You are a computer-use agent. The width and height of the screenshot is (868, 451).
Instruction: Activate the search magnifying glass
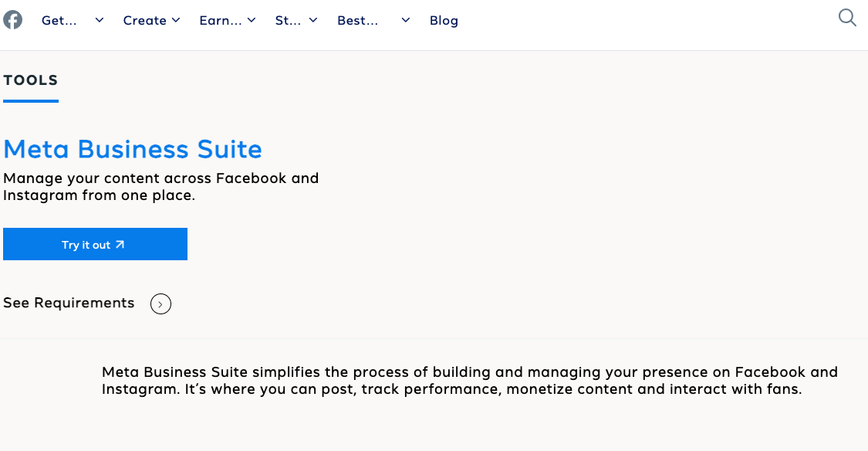click(x=846, y=17)
